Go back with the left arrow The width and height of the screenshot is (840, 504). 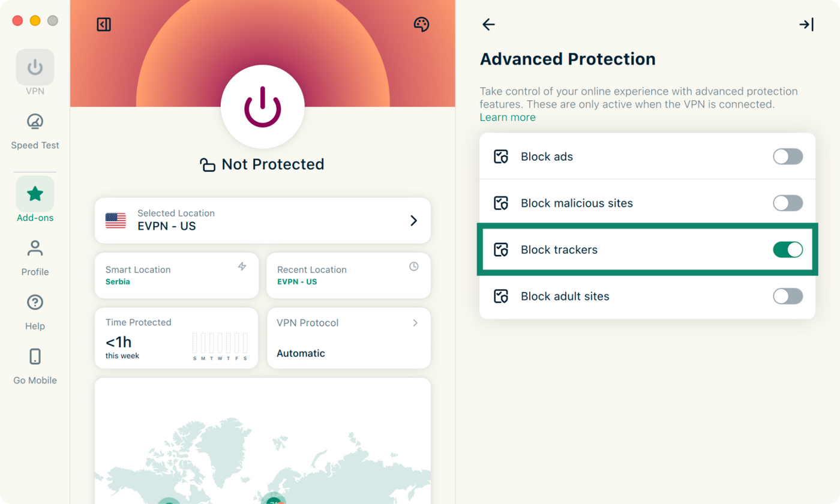pyautogui.click(x=488, y=25)
